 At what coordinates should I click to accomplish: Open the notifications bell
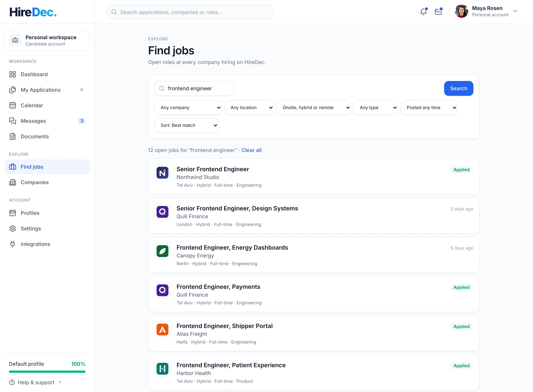pos(423,12)
